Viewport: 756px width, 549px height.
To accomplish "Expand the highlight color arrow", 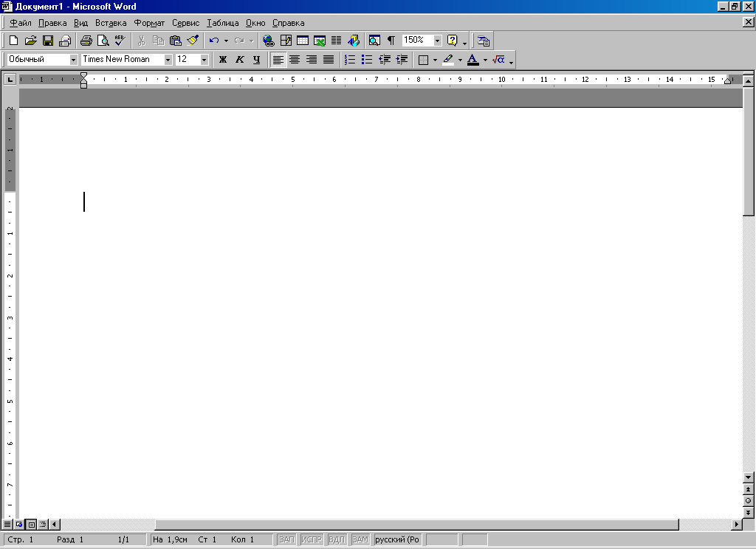I will pos(460,59).
